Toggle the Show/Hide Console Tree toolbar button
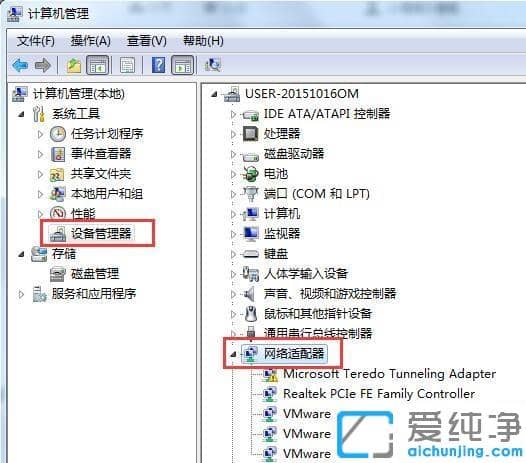 pyautogui.click(x=98, y=65)
